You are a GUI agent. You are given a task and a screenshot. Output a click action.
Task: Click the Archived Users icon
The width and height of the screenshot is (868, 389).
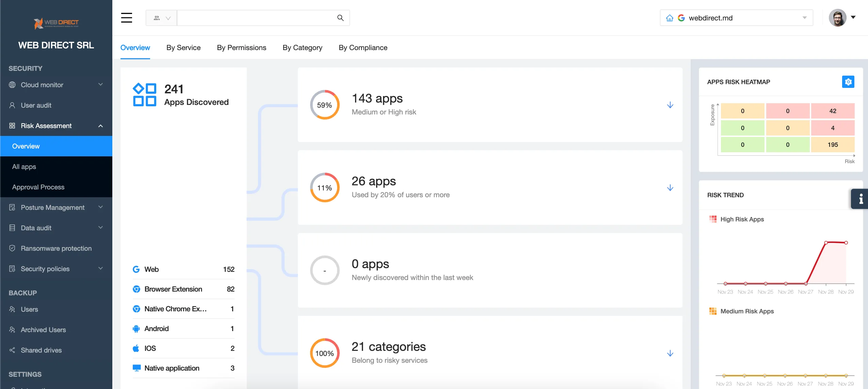pos(12,329)
